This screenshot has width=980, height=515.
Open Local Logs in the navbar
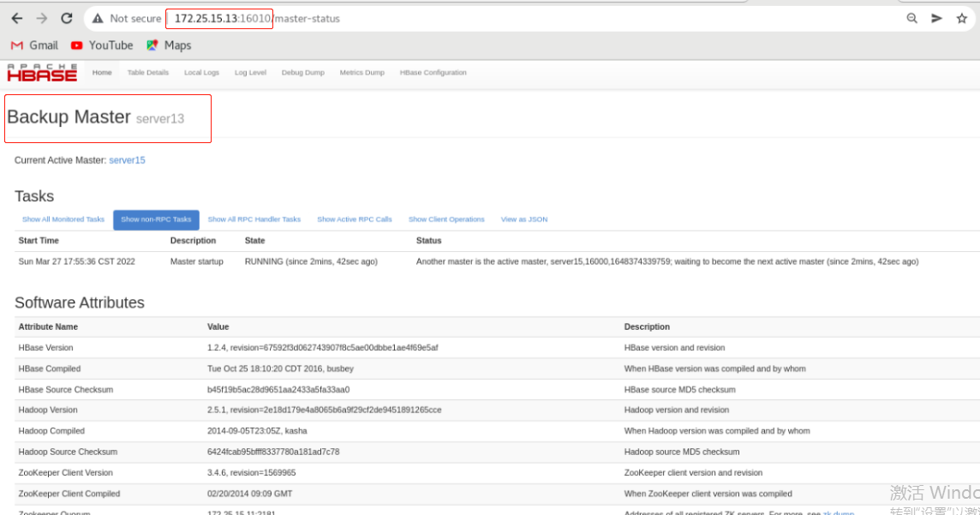coord(201,73)
